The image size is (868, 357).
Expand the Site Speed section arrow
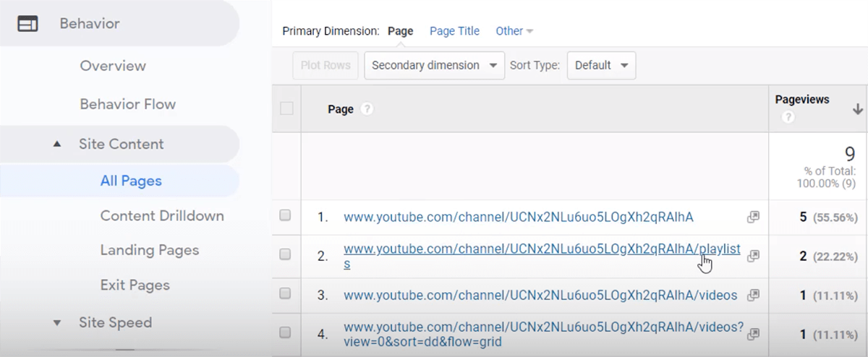coord(57,323)
